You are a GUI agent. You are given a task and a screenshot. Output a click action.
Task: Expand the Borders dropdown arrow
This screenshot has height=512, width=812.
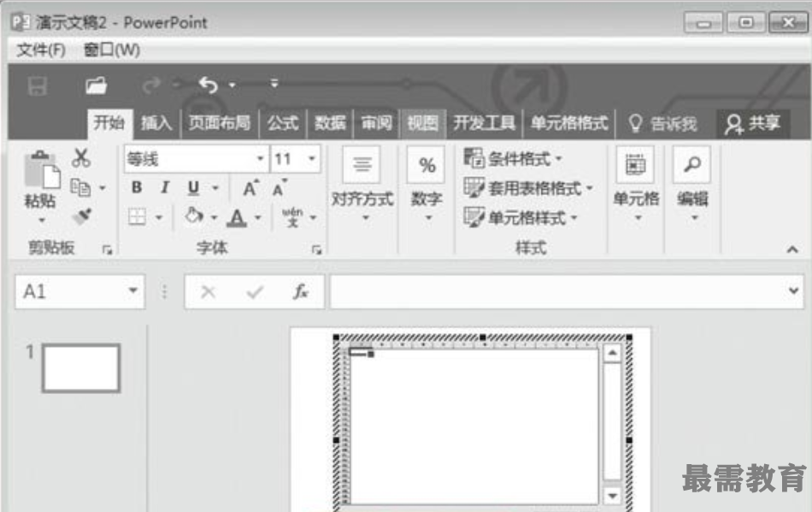pos(159,217)
